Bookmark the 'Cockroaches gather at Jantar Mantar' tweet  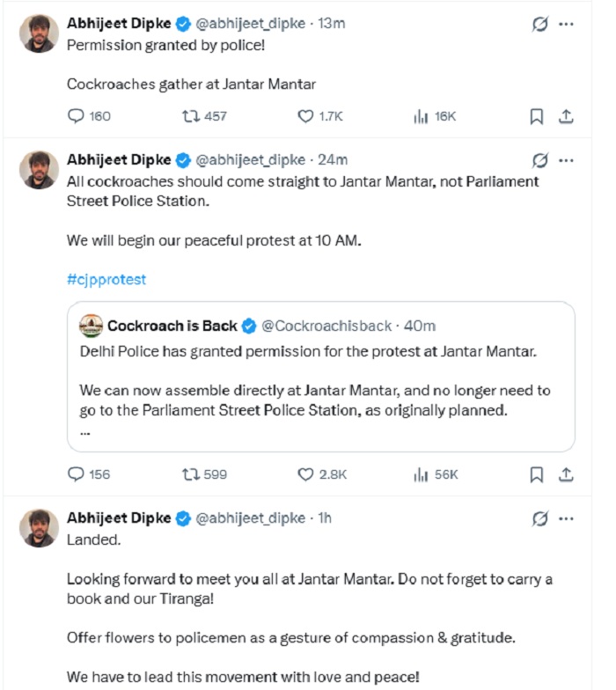pyautogui.click(x=537, y=116)
